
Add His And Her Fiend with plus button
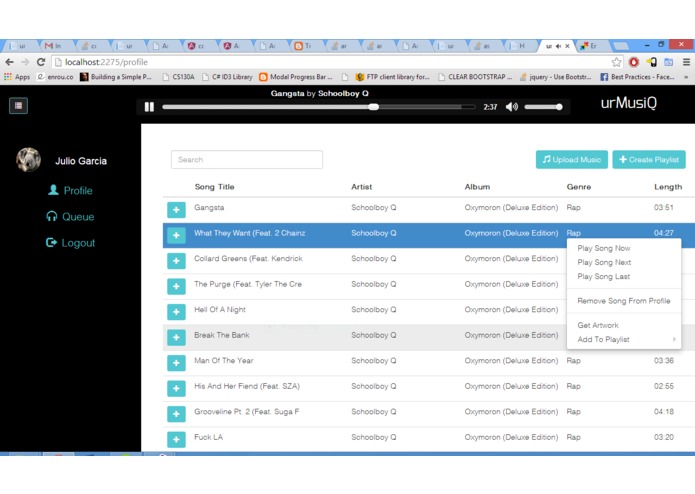coord(176,389)
